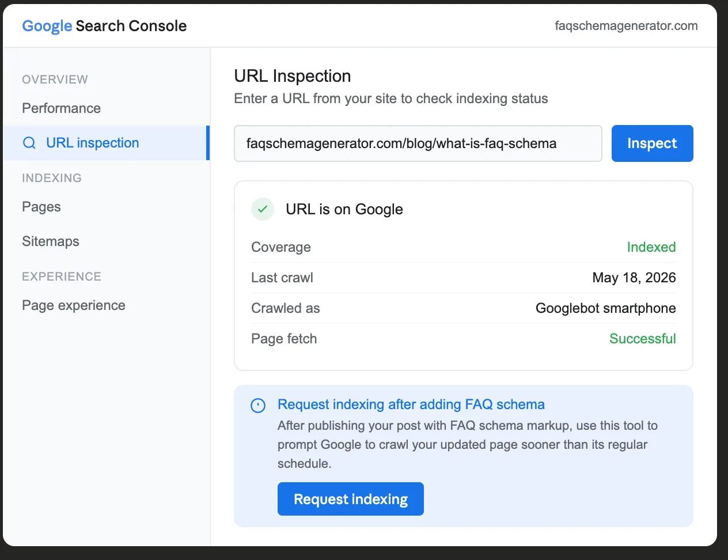The height and width of the screenshot is (560, 728).
Task: Click the green 'Indexed' coverage value
Action: (651, 247)
